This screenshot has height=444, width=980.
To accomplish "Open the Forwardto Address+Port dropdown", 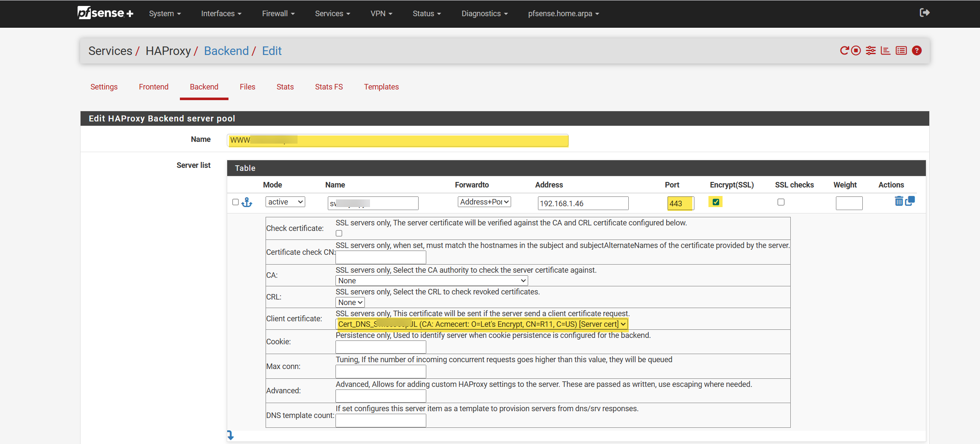I will (x=484, y=202).
